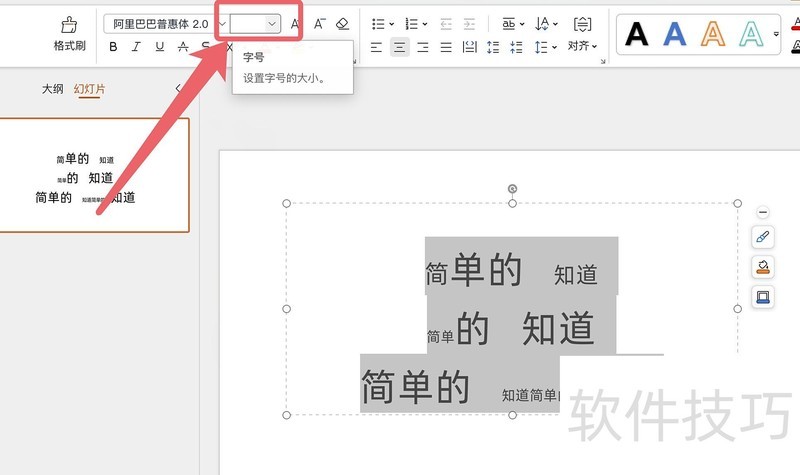Toggle bold formatting

(113, 47)
